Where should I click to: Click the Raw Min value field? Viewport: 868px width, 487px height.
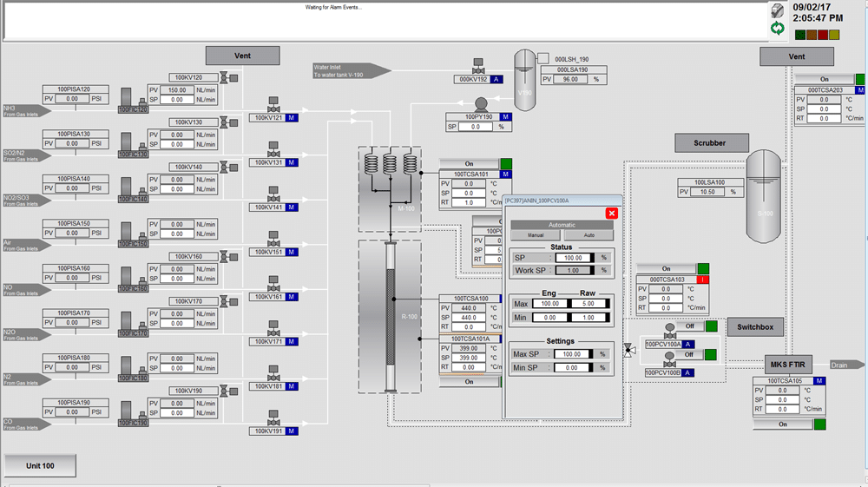coord(590,318)
